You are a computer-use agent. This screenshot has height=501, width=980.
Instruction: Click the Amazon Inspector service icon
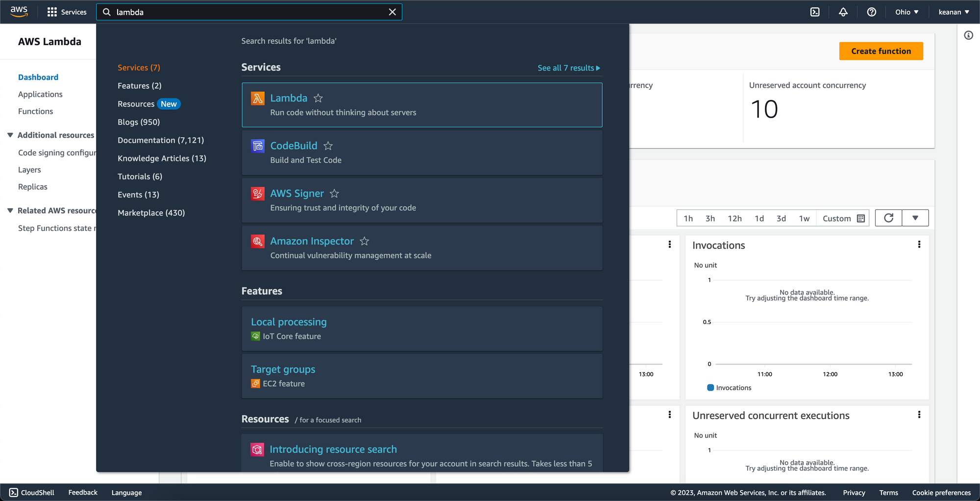[258, 241]
